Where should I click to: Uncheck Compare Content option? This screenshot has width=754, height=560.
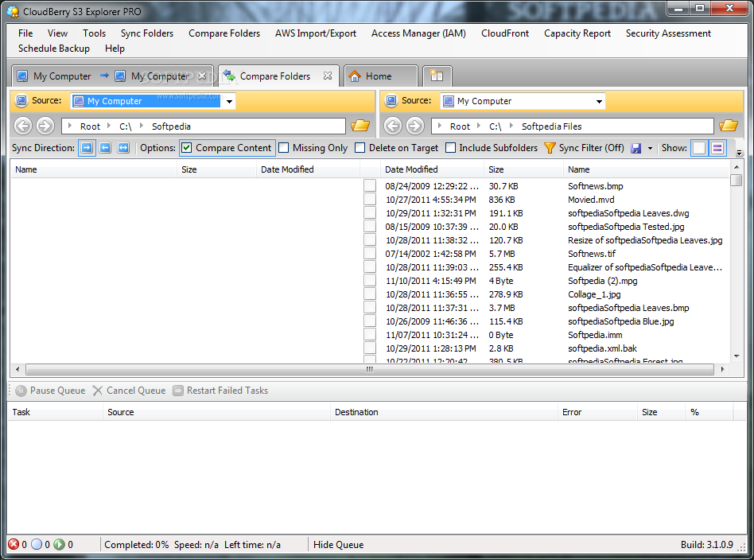click(x=187, y=148)
